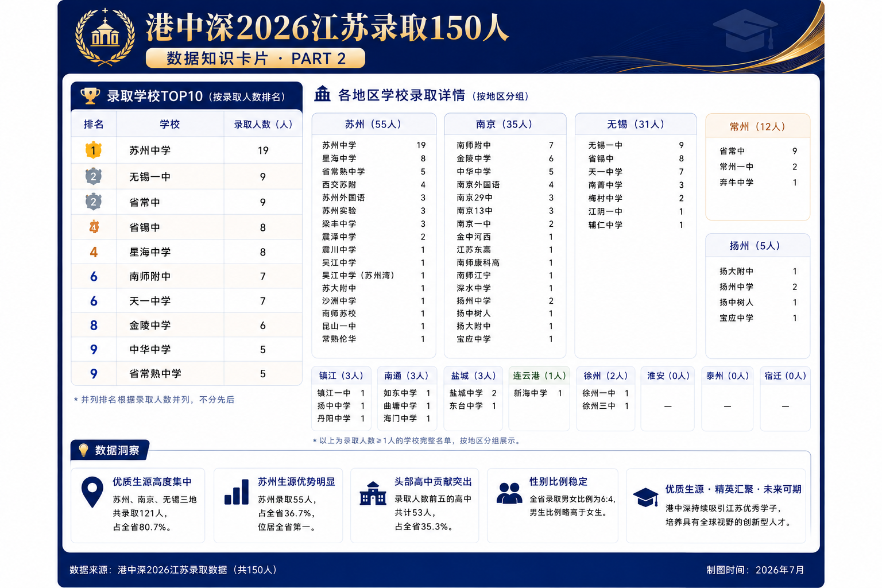
Task: Click the bar chart icon in 苏州生源优势明显 card
Action: pyautogui.click(x=237, y=492)
